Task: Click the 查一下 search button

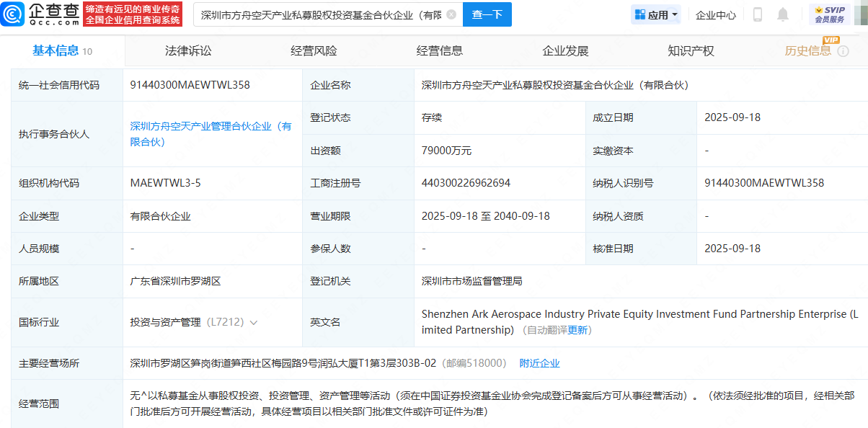Action: click(x=487, y=14)
